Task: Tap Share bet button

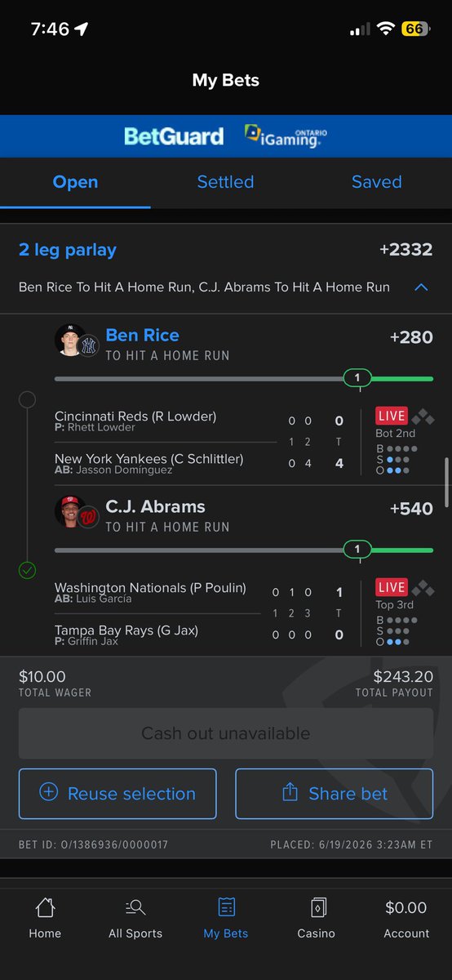Action: pos(335,793)
